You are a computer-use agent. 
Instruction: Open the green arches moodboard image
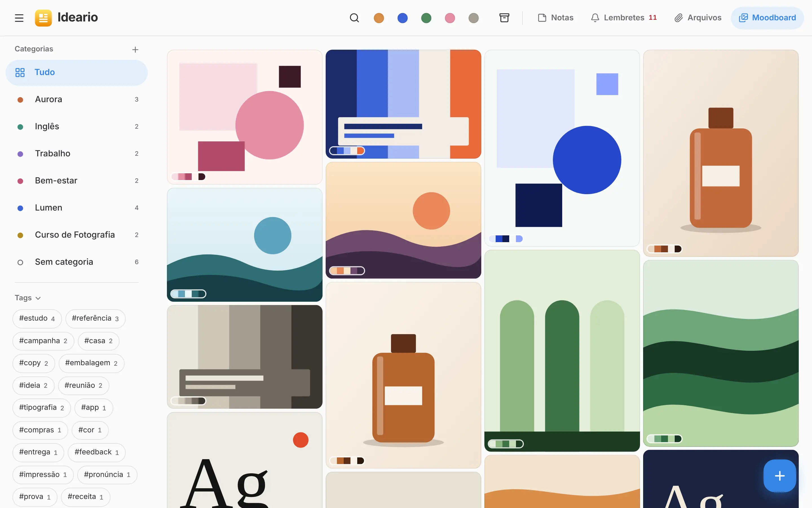click(562, 351)
